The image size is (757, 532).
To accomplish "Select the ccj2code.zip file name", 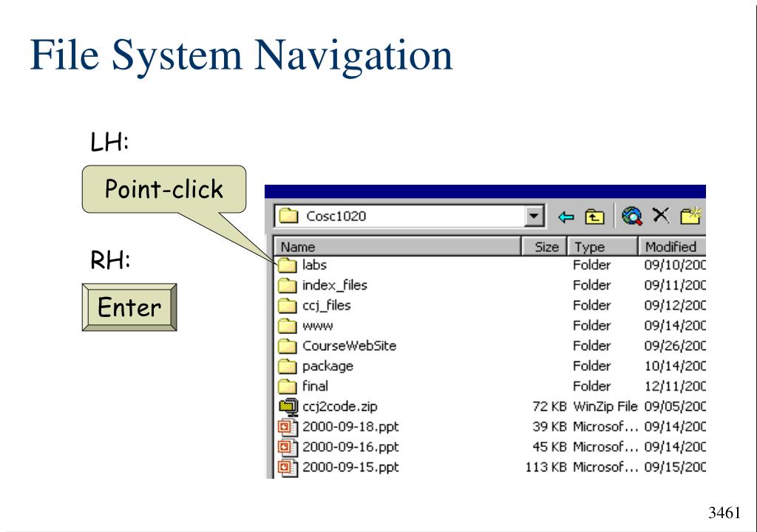I will click(339, 406).
